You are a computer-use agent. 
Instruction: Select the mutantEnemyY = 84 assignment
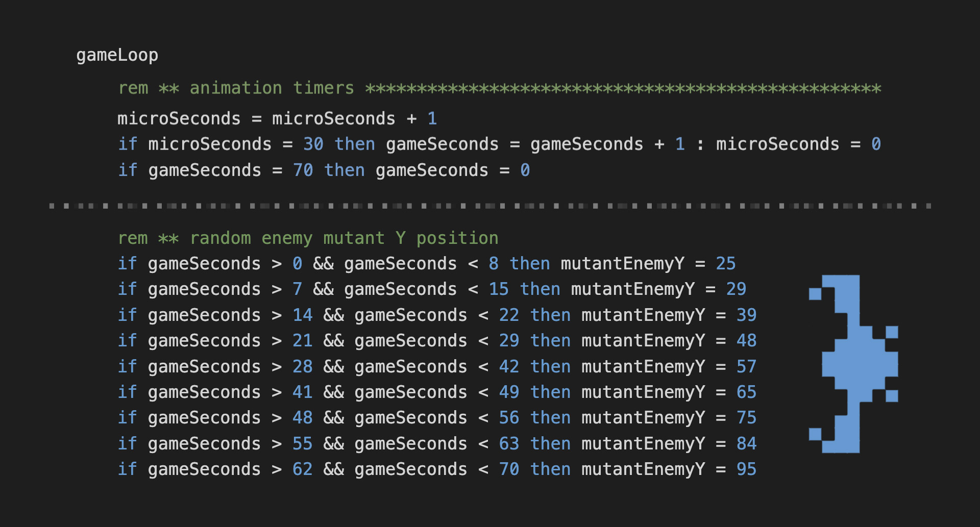click(x=669, y=443)
